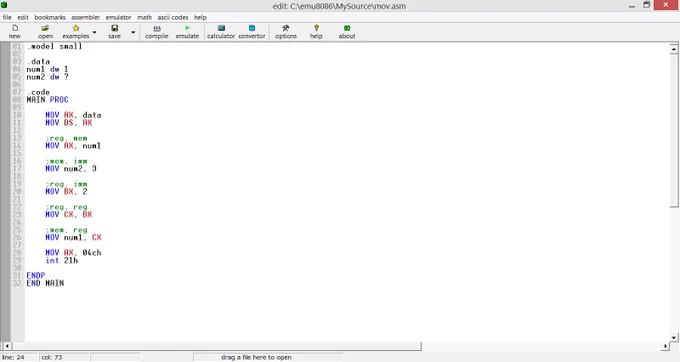Viewport: 680px width, 362px height.
Task: Click the 'MOV CX, BX' line
Action: pyautogui.click(x=69, y=215)
